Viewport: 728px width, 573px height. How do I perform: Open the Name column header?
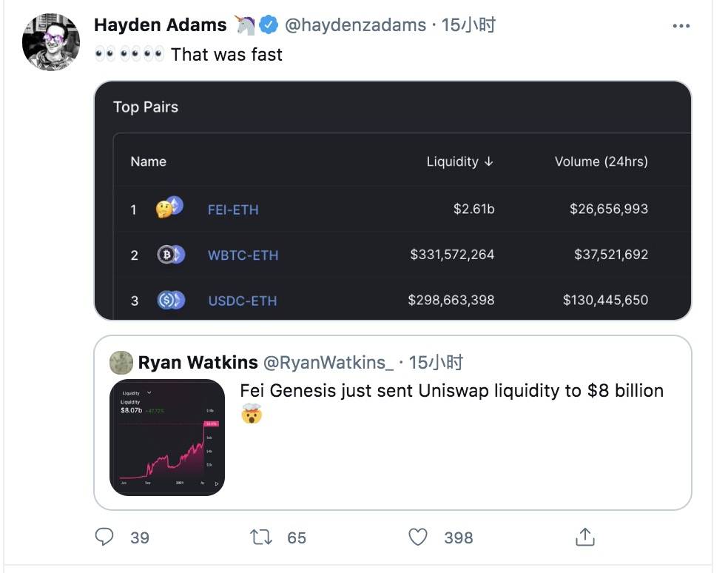click(x=149, y=161)
